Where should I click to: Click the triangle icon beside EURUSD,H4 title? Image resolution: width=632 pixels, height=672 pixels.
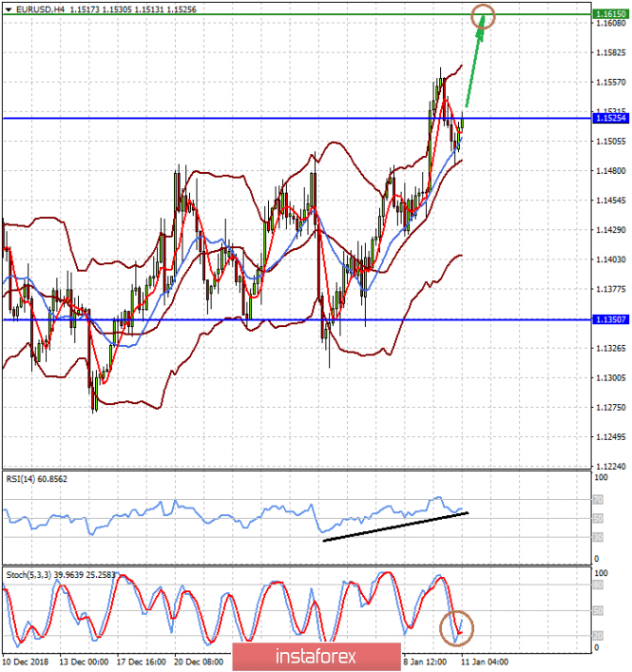[8, 8]
